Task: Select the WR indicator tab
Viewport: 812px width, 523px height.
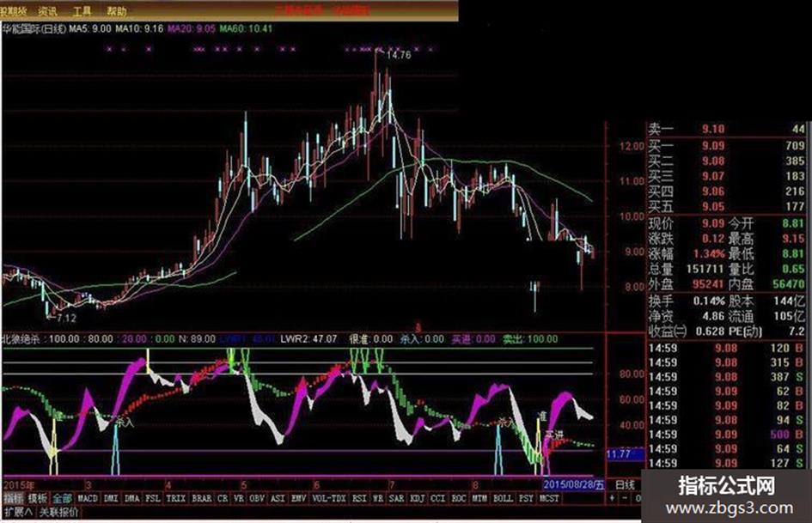Action: click(x=378, y=498)
